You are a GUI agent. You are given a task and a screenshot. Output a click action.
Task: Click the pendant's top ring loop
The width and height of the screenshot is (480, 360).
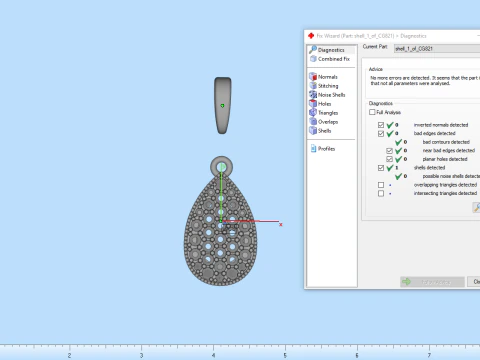[221, 167]
